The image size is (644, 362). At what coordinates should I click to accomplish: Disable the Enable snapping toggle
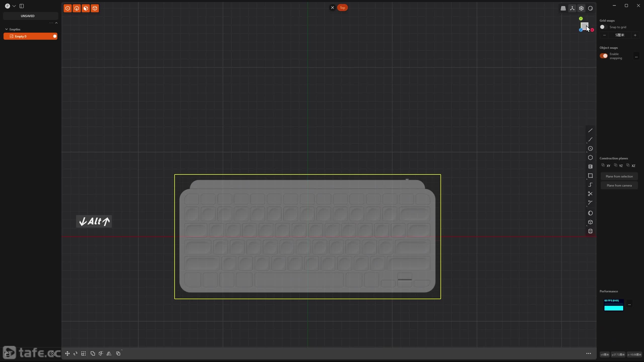click(603, 56)
